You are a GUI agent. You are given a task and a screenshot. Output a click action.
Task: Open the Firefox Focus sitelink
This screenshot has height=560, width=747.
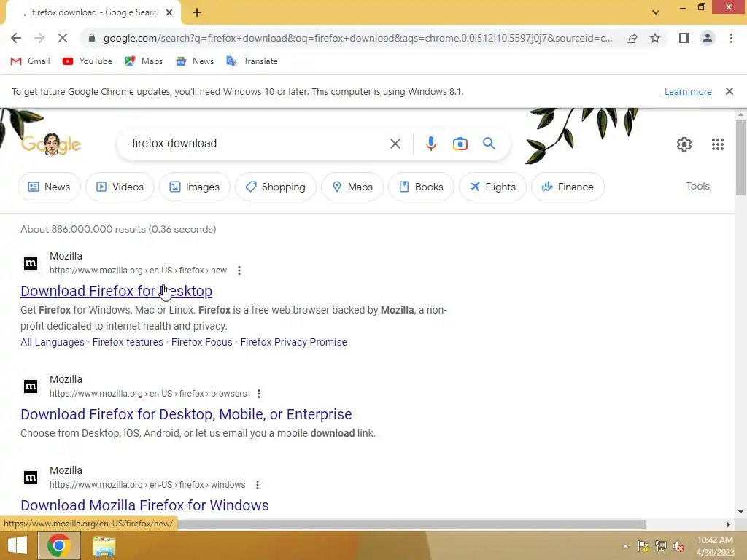pos(202,342)
